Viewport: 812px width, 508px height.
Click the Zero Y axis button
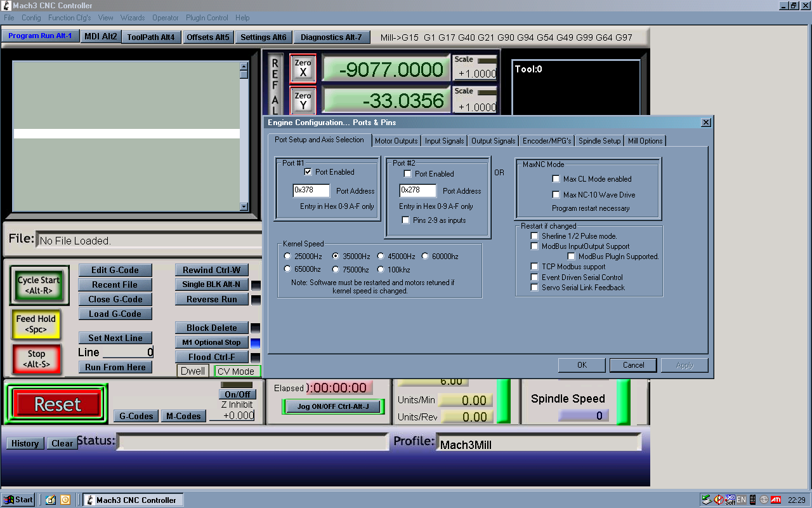point(303,101)
